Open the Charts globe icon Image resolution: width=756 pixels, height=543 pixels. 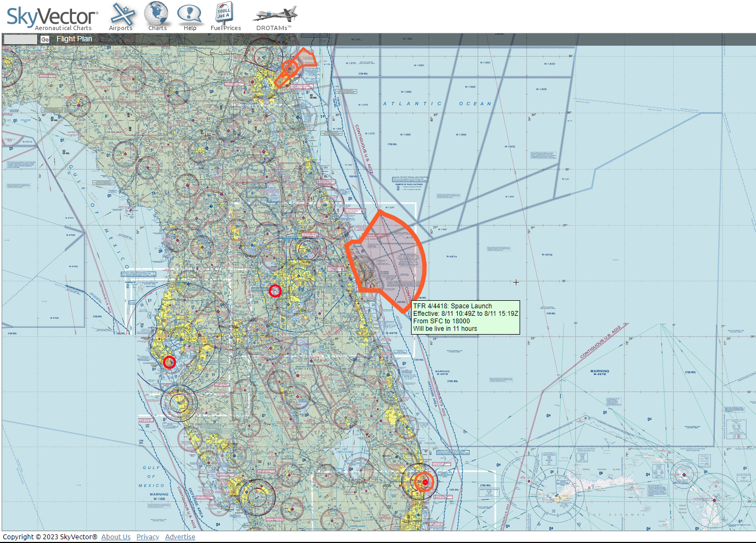tap(157, 17)
